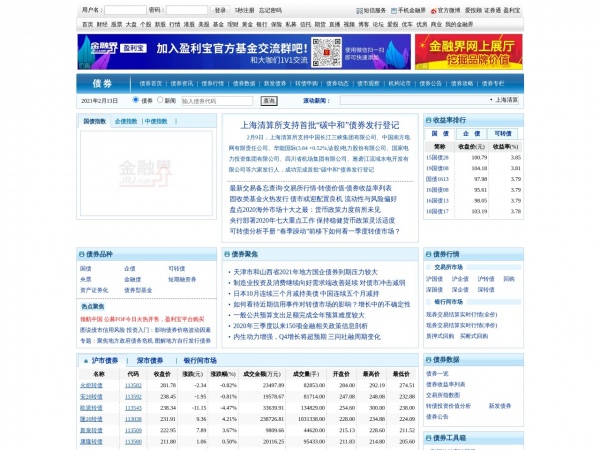
Task: Click the 债券工具箱 panel header icon
Action: pyautogui.click(x=429, y=438)
